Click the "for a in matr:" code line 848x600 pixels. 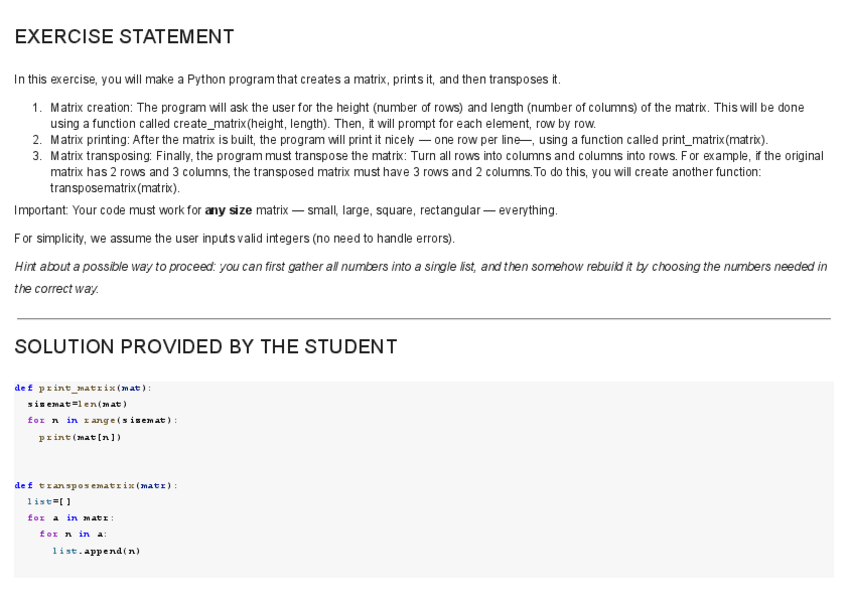[x=70, y=518]
